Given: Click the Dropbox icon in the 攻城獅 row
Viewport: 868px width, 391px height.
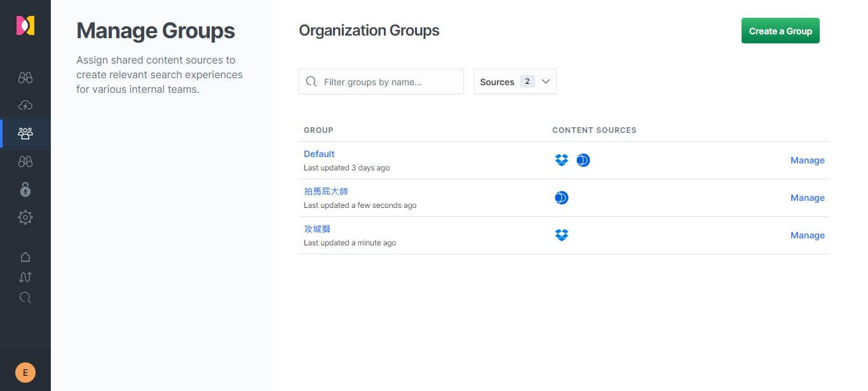Looking at the screenshot, I should [x=562, y=235].
